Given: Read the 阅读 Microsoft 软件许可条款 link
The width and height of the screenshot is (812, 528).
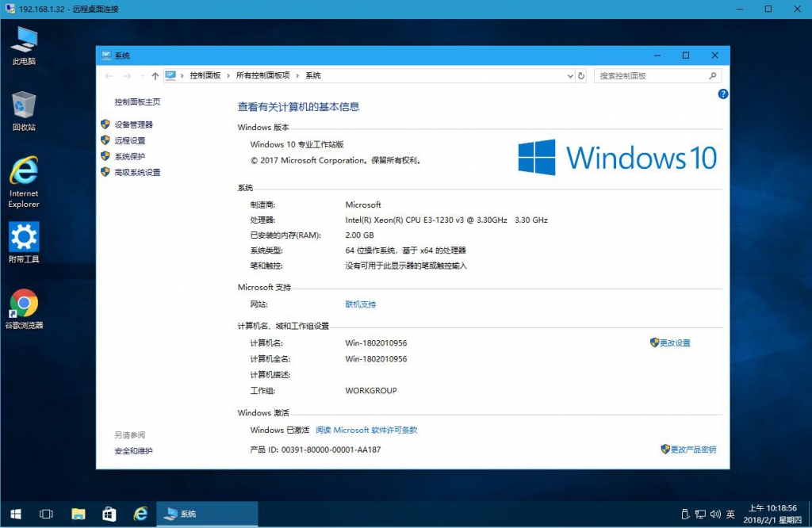Looking at the screenshot, I should 366,430.
